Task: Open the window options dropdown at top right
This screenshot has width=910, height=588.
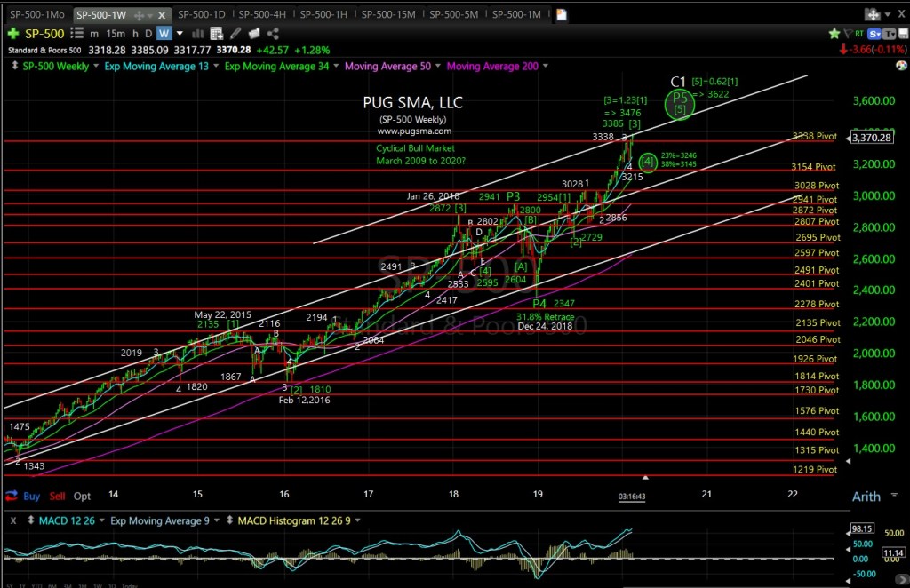Action: 888,14
